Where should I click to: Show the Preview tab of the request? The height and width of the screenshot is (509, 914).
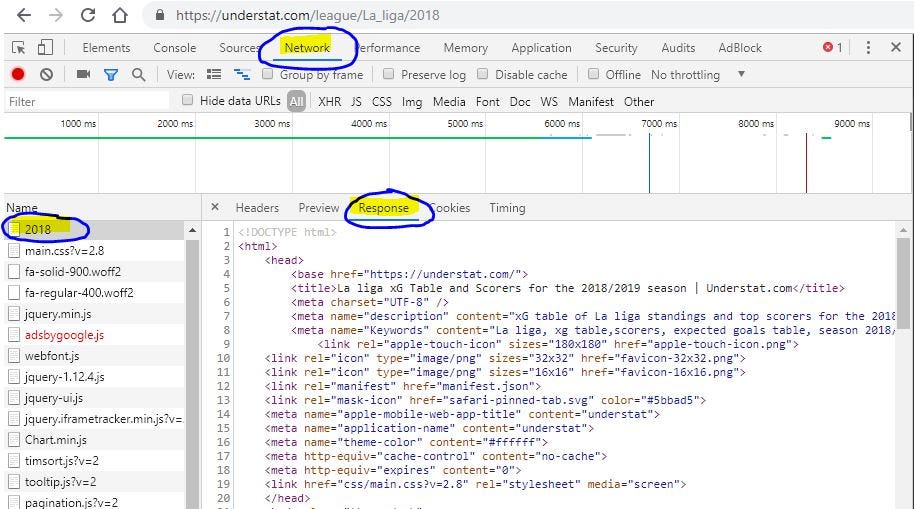pyautogui.click(x=318, y=208)
